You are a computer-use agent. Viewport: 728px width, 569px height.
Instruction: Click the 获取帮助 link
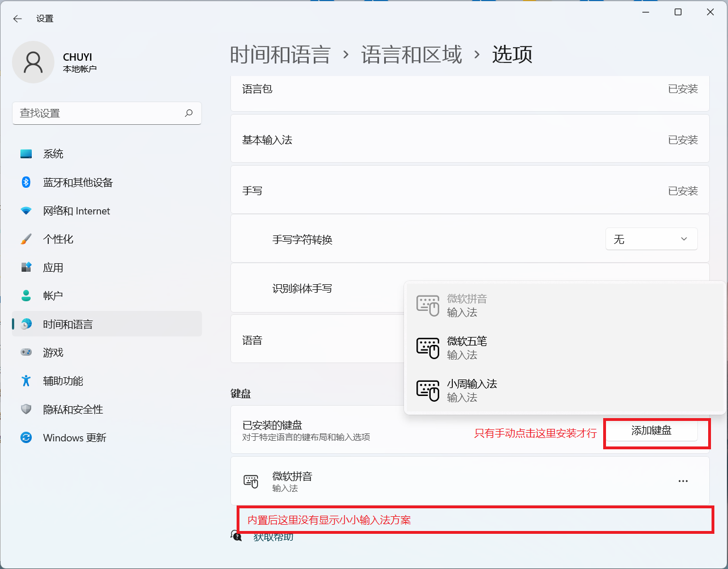click(x=273, y=537)
